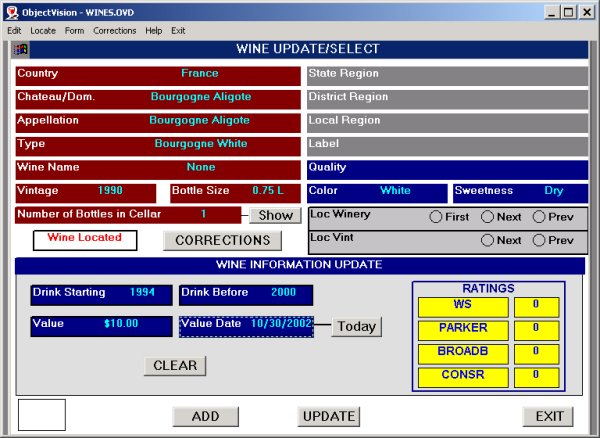
Task: Open the Corrections menu in menu bar
Action: click(x=115, y=31)
